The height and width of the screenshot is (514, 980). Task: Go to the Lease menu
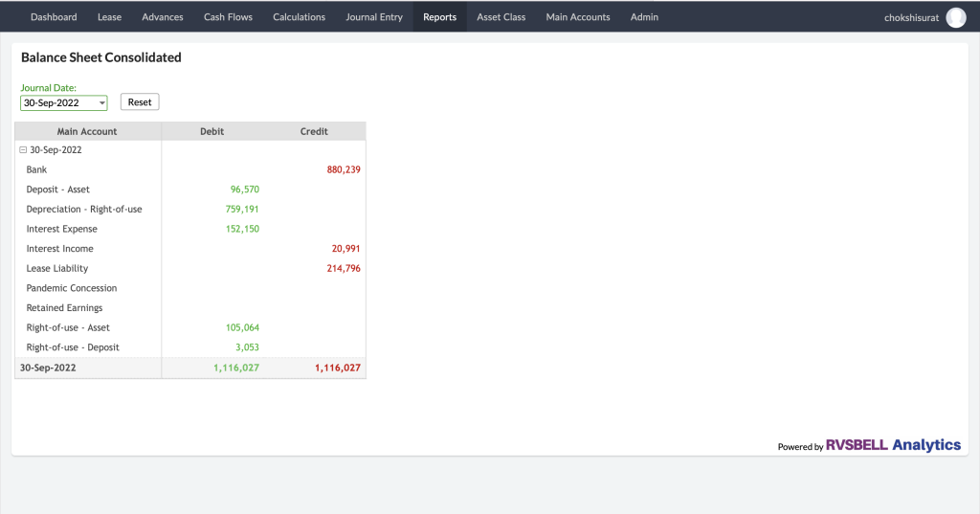tap(109, 17)
